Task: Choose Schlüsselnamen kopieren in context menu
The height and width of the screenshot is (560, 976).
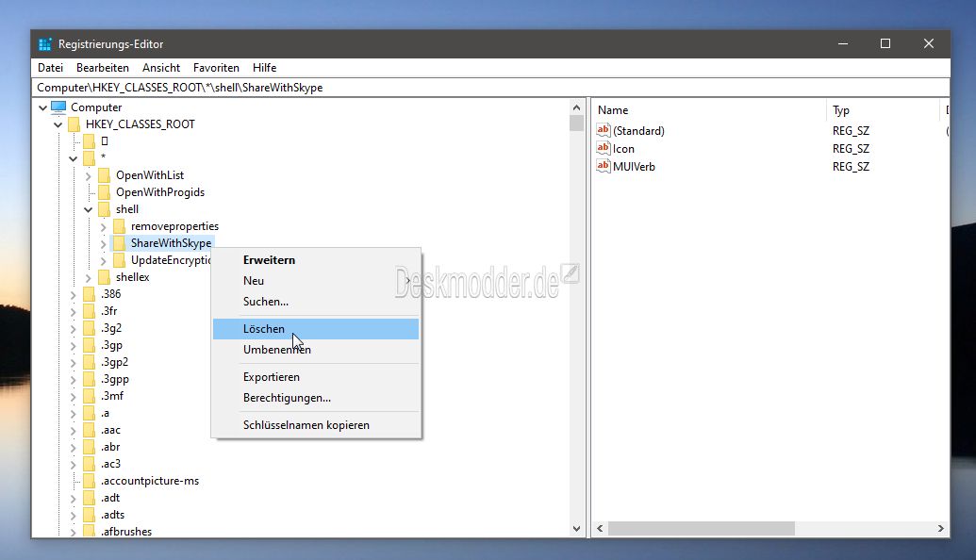Action: [316, 425]
